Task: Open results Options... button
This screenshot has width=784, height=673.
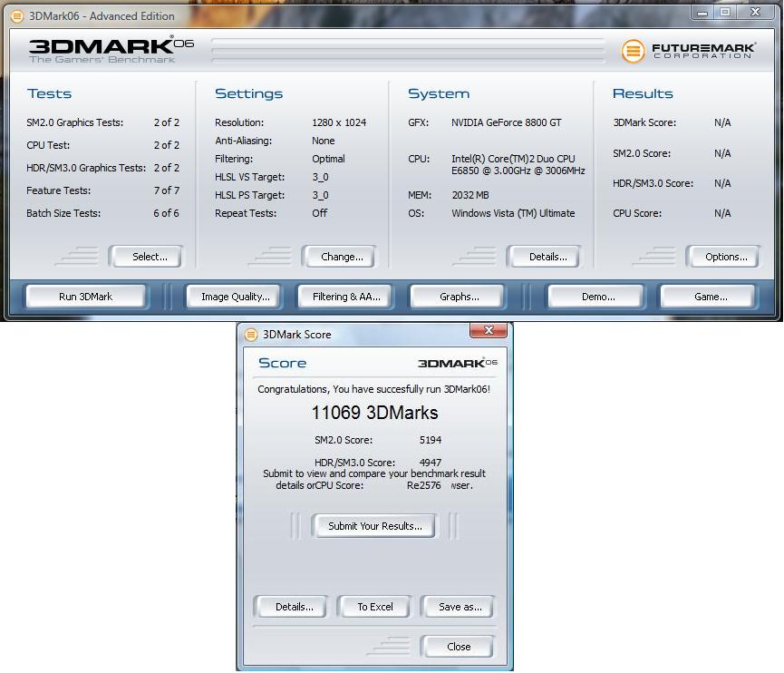Action: (722, 257)
